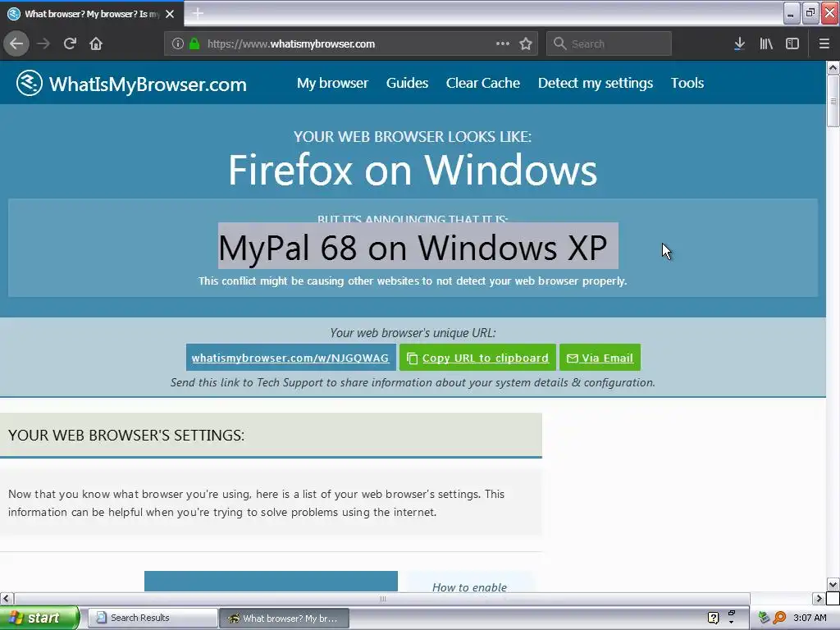The width and height of the screenshot is (840, 630).
Task: Click vertical scrollbar up arrow
Action: click(x=833, y=67)
